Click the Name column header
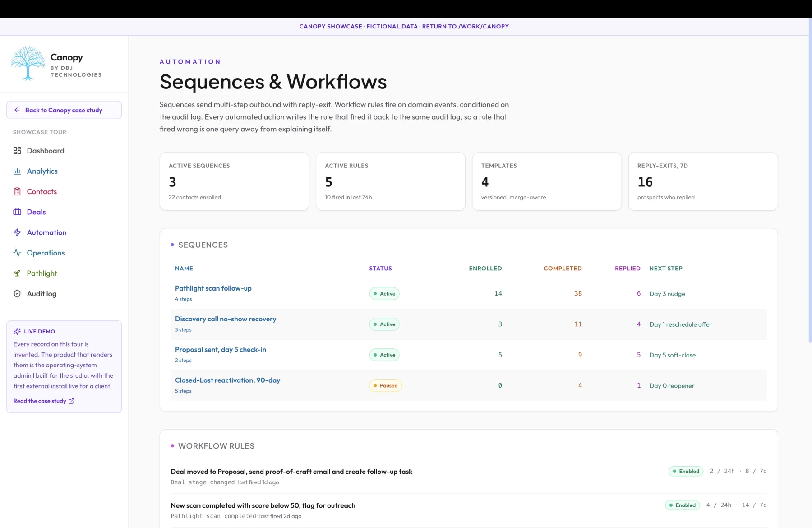The width and height of the screenshot is (812, 528). pos(184,269)
